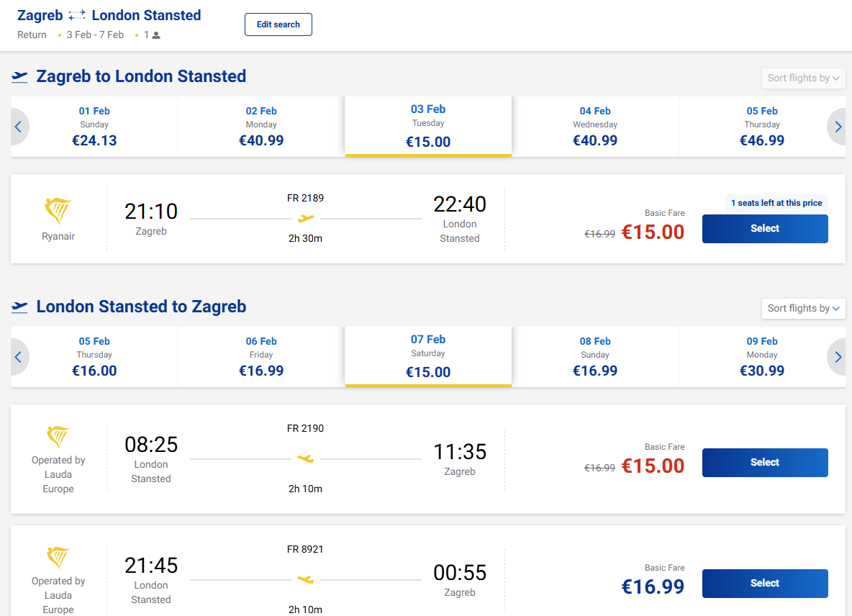Image resolution: width=852 pixels, height=616 pixels.
Task: Select the 08:25 return flight FR 2190
Action: click(x=765, y=463)
